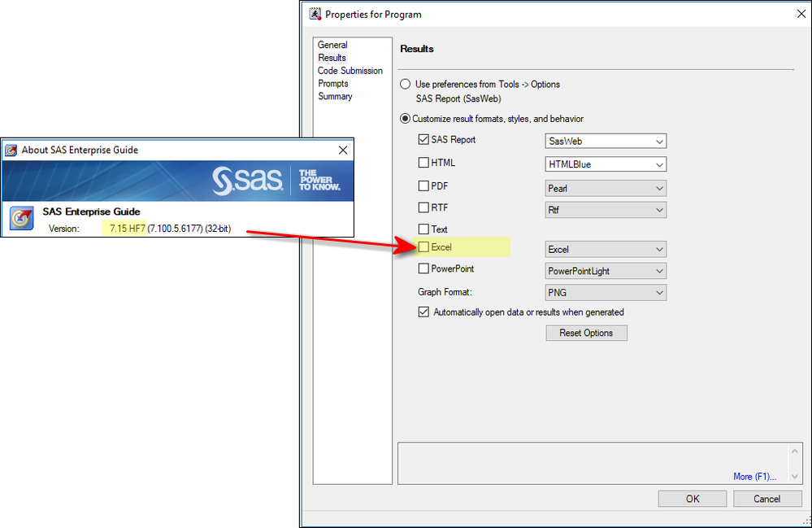Open the HTMLBlue style dropdown
Image resolution: width=812 pixels, height=528 pixels.
tap(606, 164)
